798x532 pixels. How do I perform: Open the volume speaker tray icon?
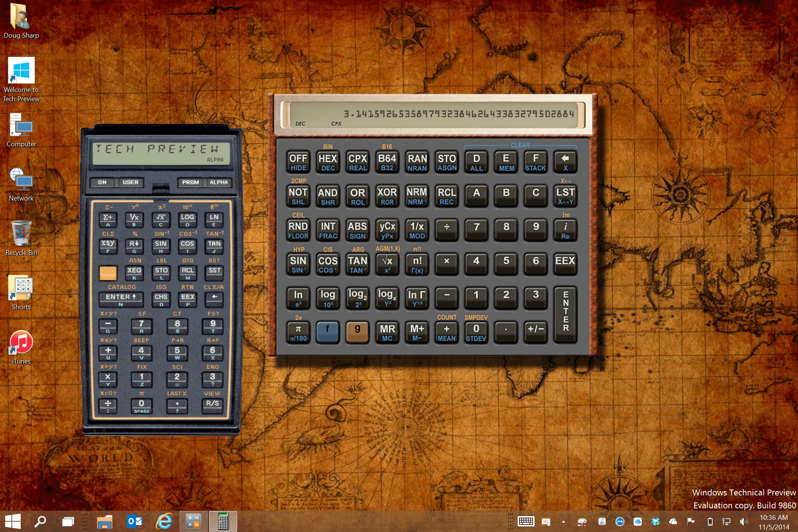click(743, 522)
